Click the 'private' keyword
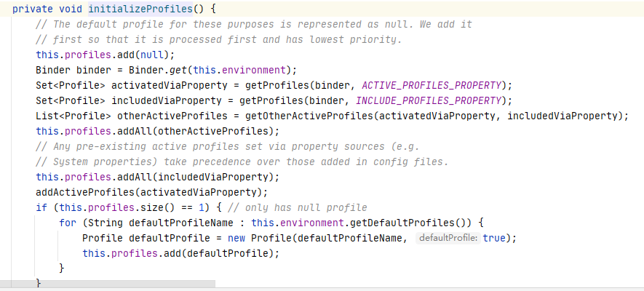This screenshot has height=291, width=644. click(33, 9)
